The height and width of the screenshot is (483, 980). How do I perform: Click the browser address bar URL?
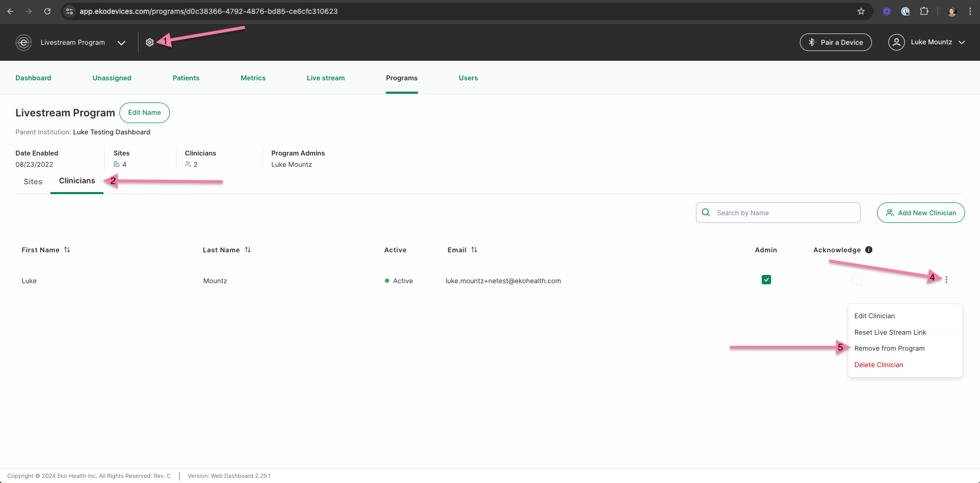pos(208,11)
